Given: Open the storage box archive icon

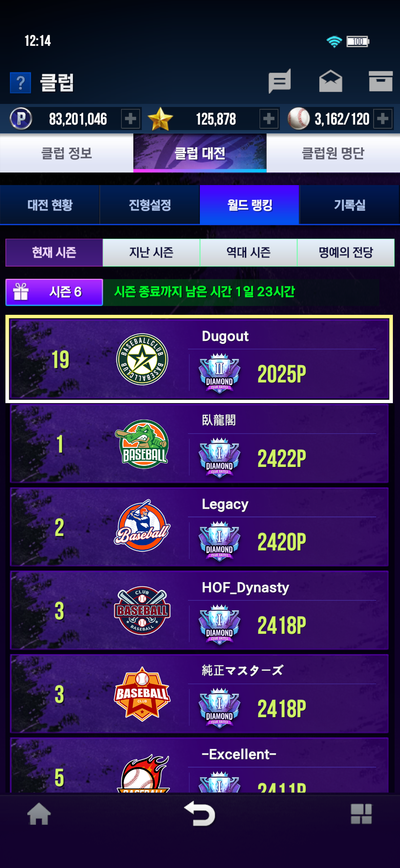Looking at the screenshot, I should (381, 81).
